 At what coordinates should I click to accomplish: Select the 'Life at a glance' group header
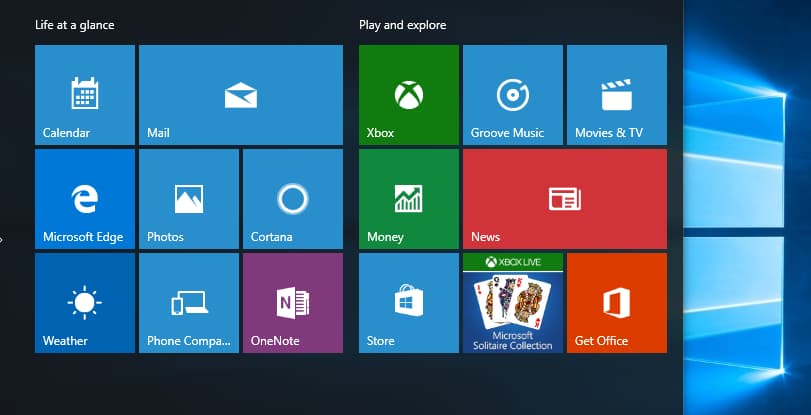pyautogui.click(x=74, y=25)
